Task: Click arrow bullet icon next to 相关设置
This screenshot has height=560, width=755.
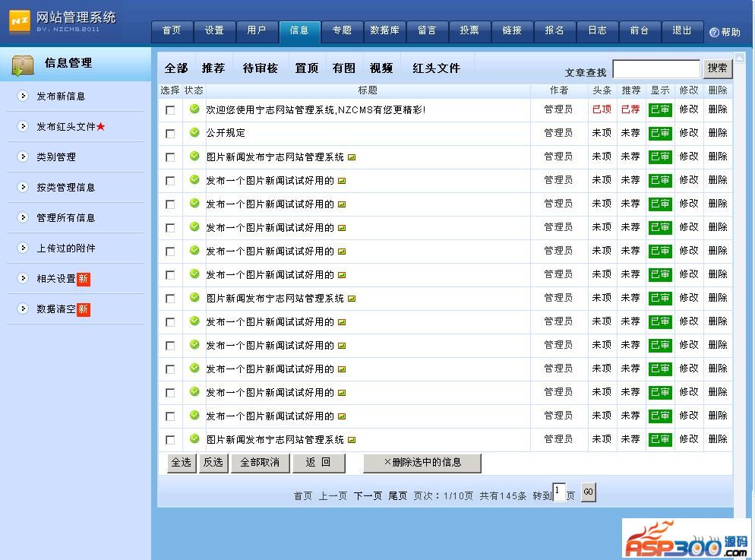Action: click(23, 278)
